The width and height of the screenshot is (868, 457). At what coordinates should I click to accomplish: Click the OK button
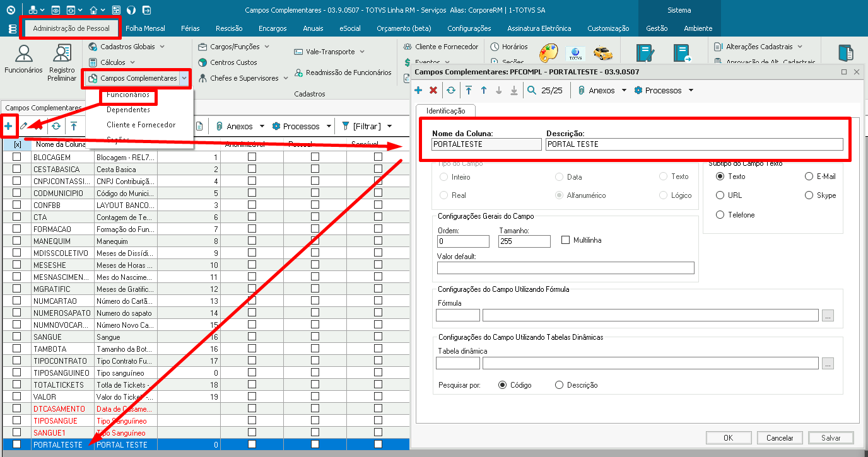click(729, 438)
